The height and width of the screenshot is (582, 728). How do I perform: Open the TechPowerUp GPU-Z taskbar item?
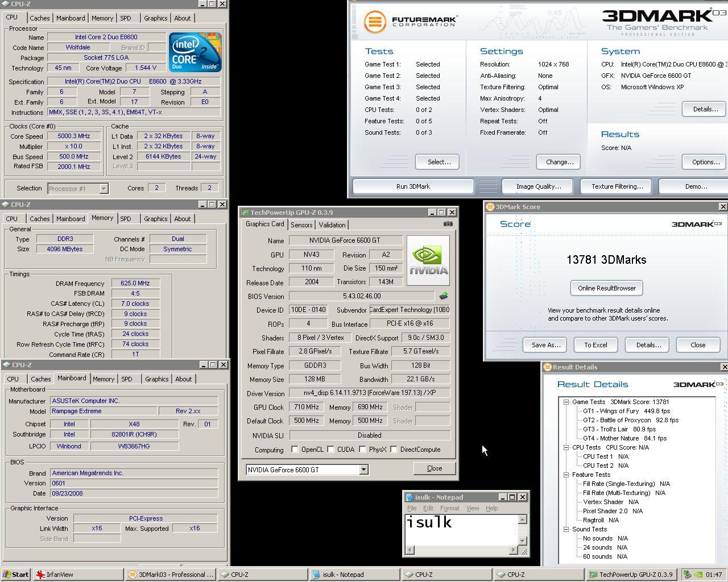point(632,575)
